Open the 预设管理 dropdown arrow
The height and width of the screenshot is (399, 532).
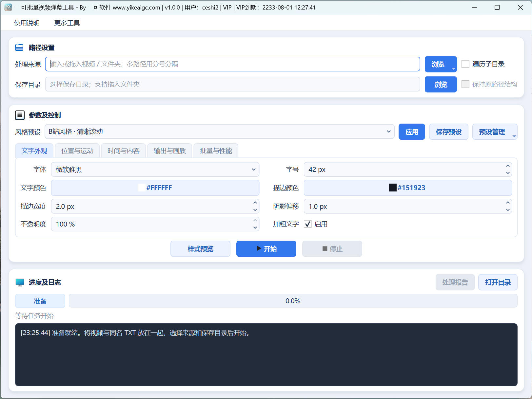514,136
